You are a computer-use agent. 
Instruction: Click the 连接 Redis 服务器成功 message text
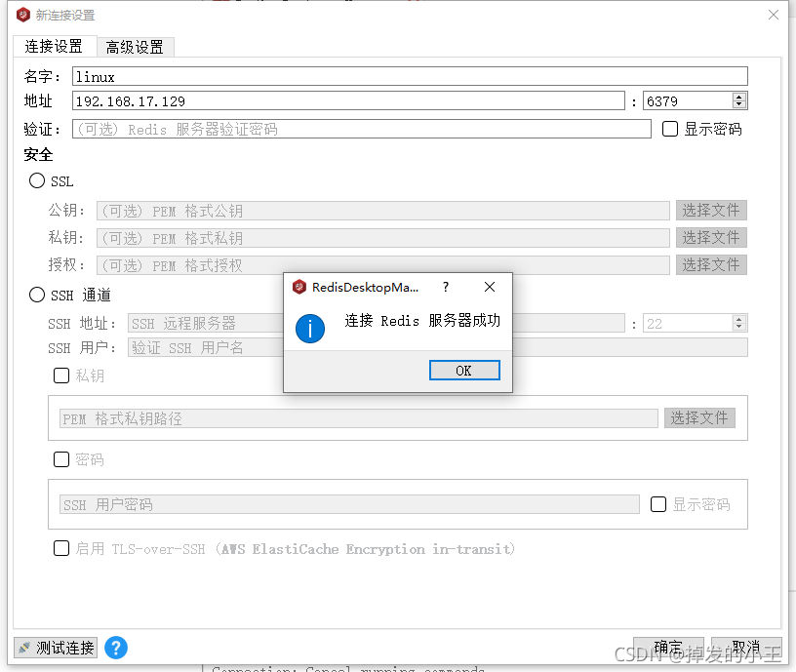coord(422,321)
